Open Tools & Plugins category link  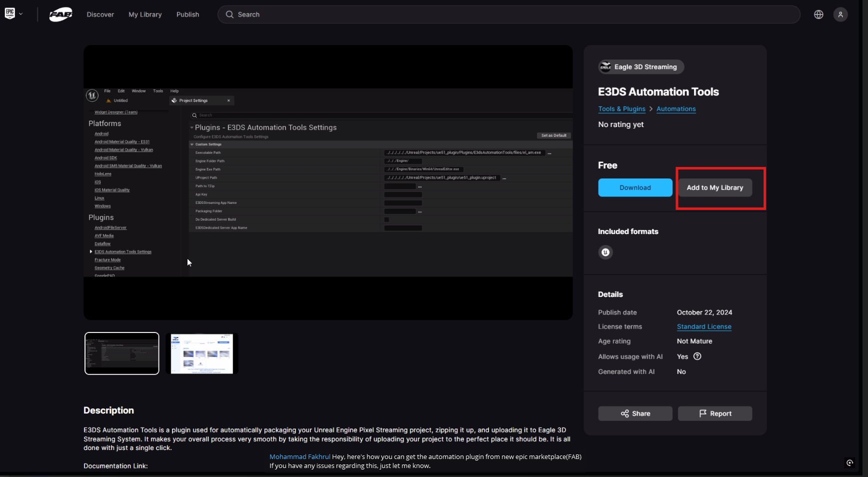tap(621, 109)
